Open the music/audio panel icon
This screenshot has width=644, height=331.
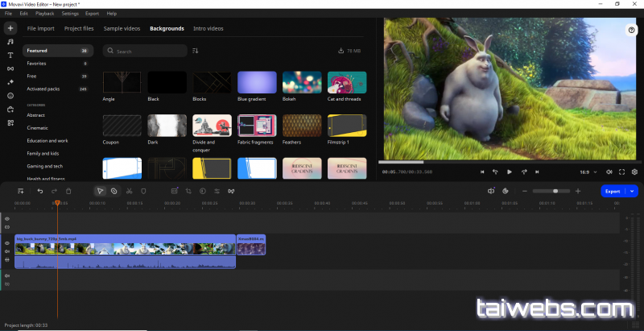pyautogui.click(x=10, y=42)
